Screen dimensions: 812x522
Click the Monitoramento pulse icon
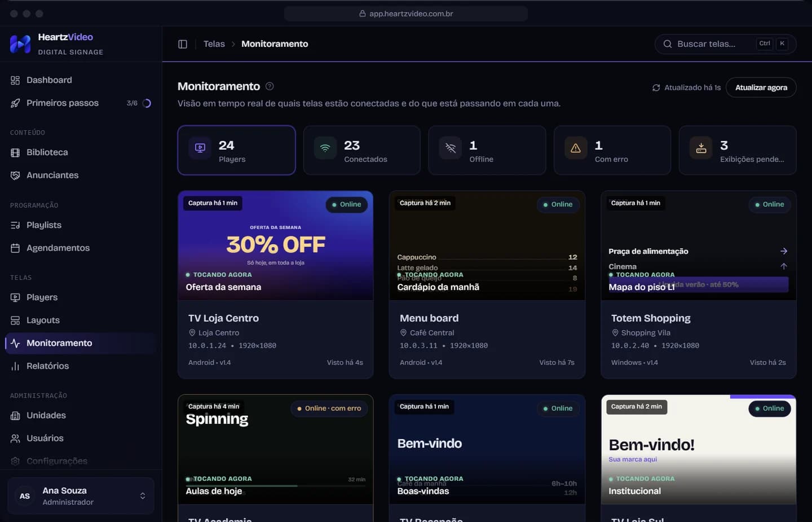click(15, 343)
